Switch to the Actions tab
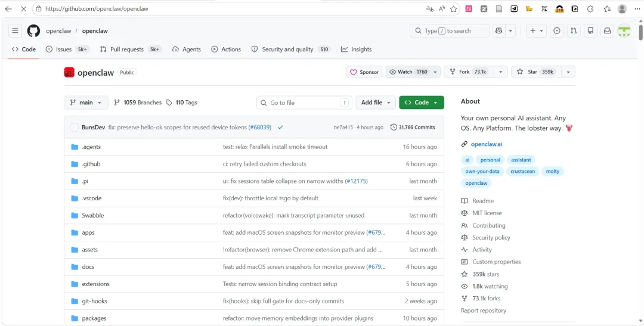The image size is (644, 326). coord(226,49)
